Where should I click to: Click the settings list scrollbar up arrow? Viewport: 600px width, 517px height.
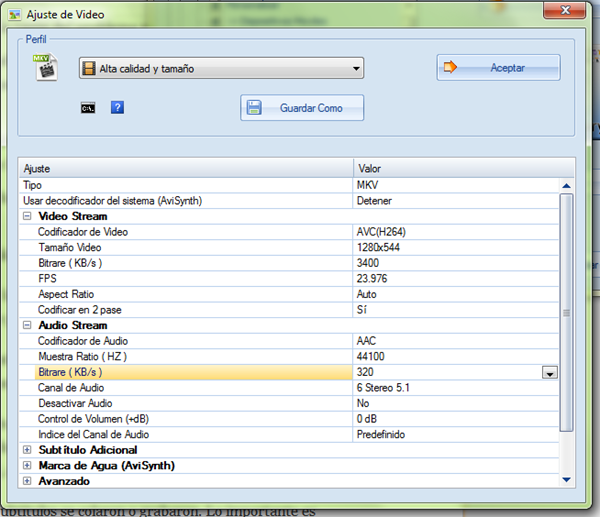[x=567, y=186]
